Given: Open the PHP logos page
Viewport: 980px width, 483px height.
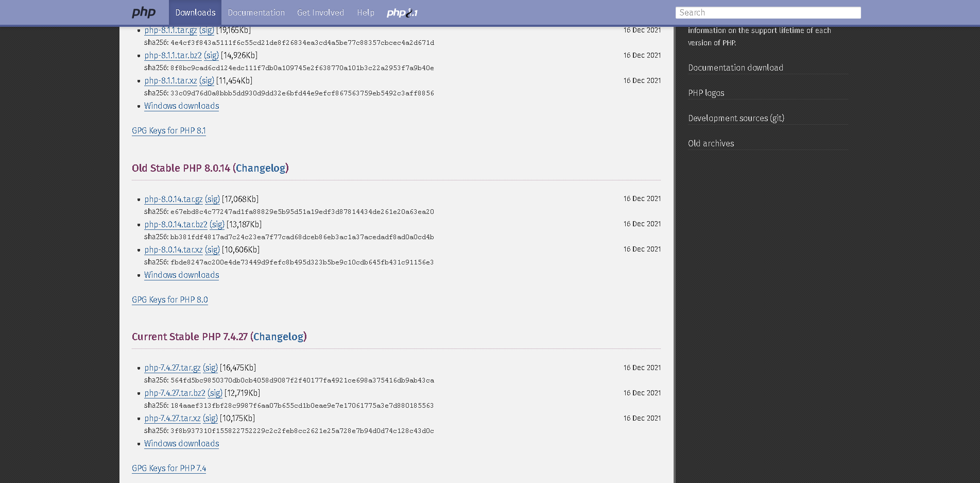Looking at the screenshot, I should tap(706, 93).
